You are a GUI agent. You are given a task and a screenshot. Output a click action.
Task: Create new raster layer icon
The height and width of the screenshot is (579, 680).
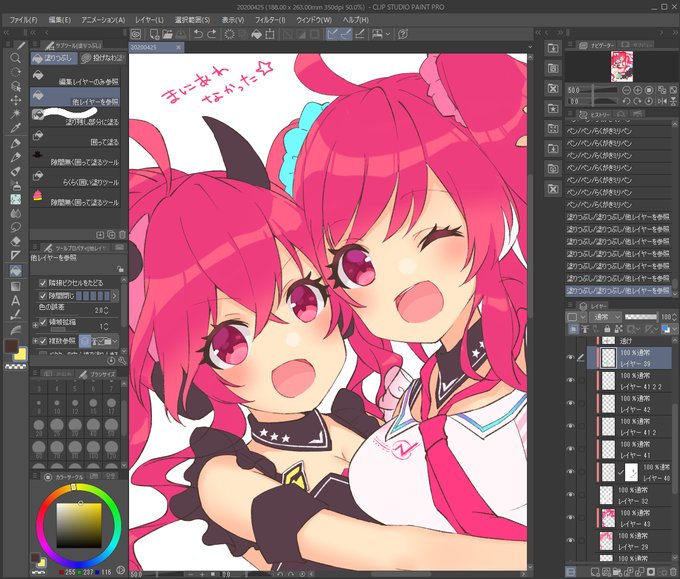click(595, 572)
